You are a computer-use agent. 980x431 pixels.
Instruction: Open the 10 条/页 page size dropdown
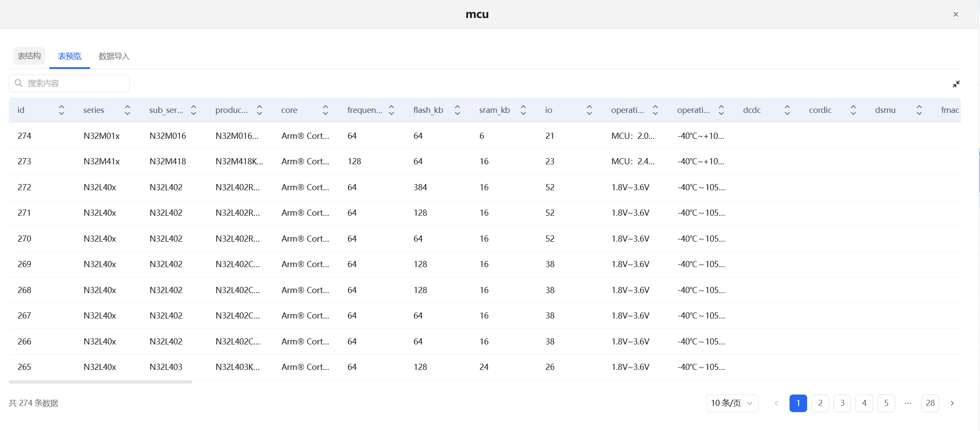[x=732, y=403]
